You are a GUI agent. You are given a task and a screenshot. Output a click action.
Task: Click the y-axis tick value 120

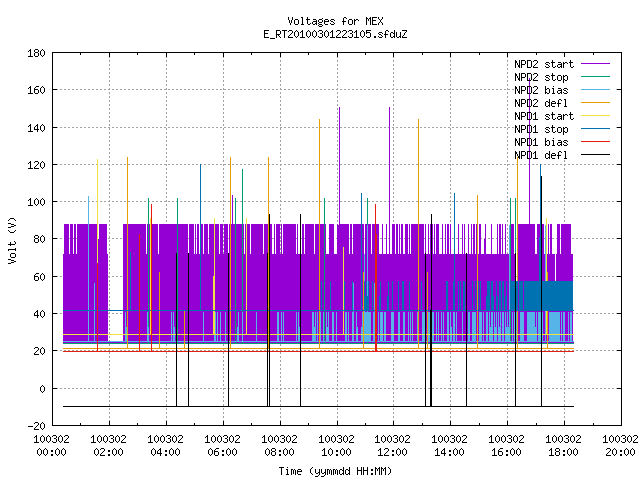[36, 165]
